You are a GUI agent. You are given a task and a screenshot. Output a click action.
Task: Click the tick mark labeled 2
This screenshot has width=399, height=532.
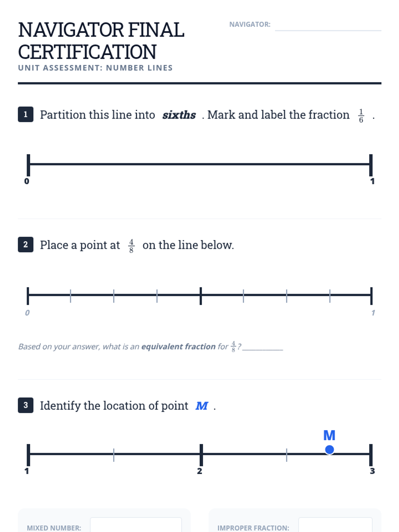click(x=201, y=455)
